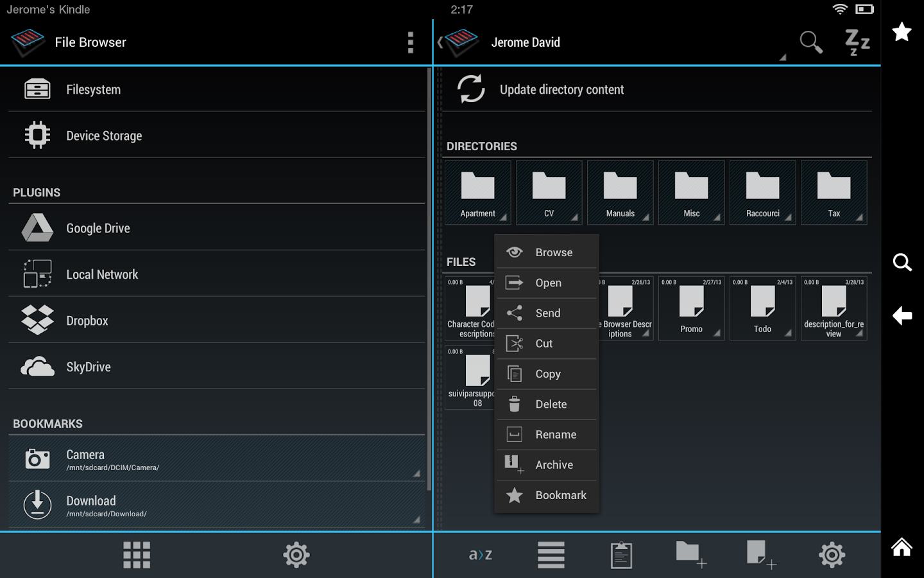Click the sleep Zz icon
The height and width of the screenshot is (578, 924).
857,42
